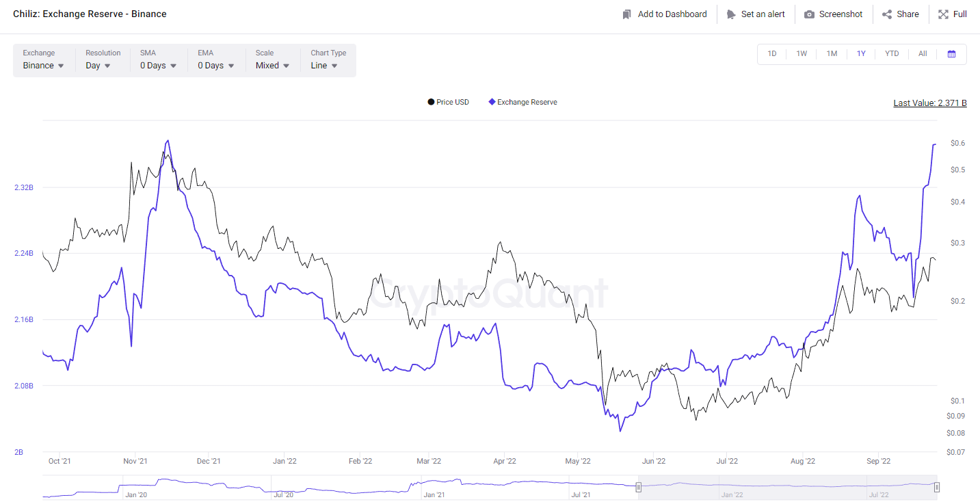The width and height of the screenshot is (980, 504).
Task: Expand the Resolution dropdown showing Day
Action: [x=98, y=66]
